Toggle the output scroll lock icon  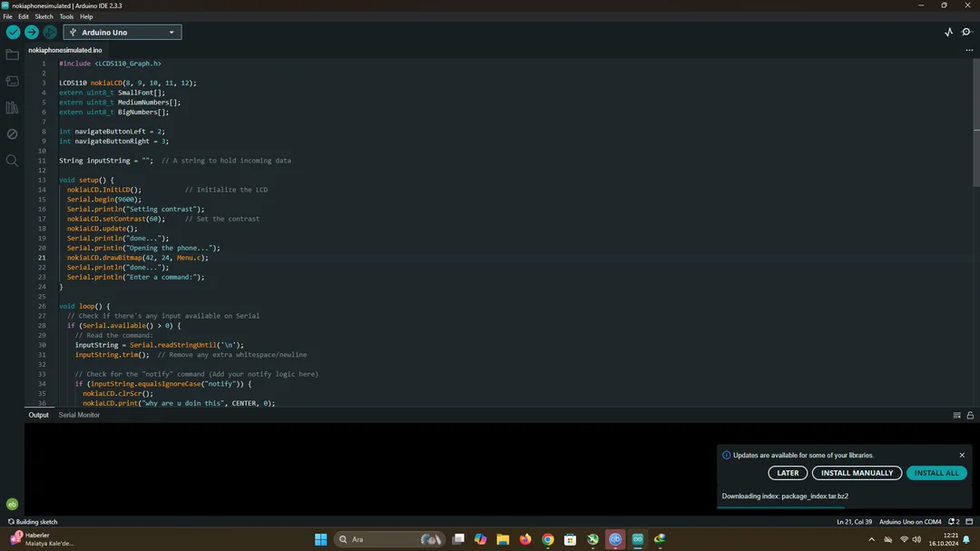(970, 415)
